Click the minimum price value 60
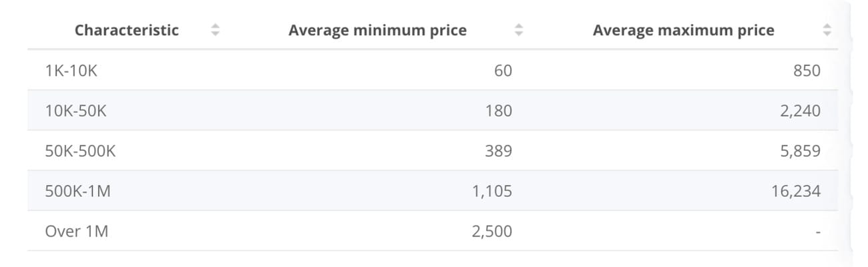The height and width of the screenshot is (267, 868). coord(503,71)
